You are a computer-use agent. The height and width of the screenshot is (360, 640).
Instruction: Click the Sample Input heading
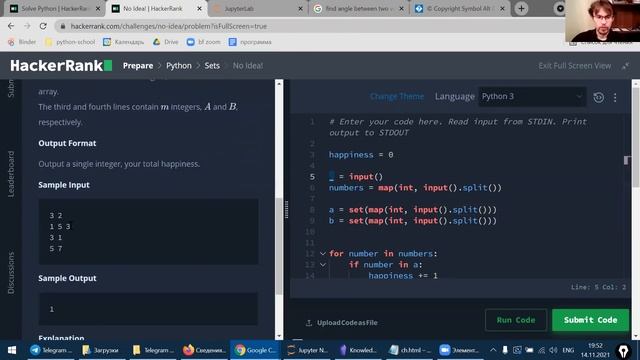coord(64,185)
